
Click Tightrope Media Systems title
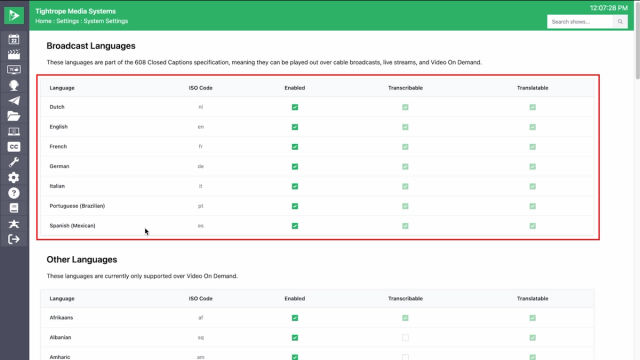click(76, 11)
